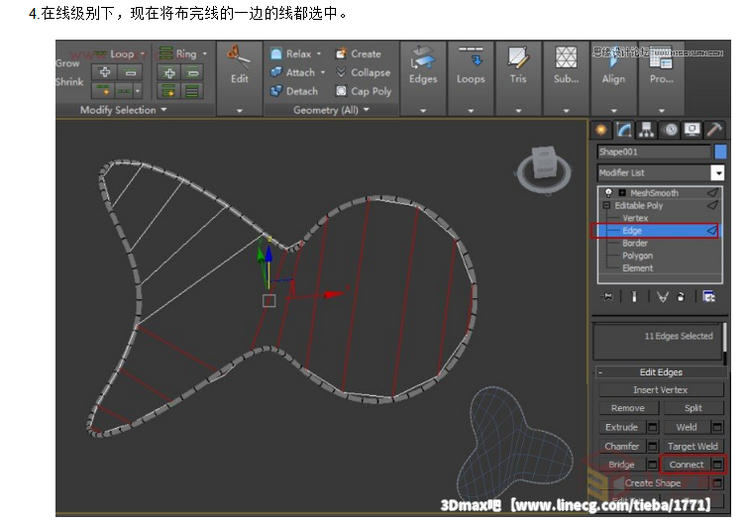Click the Insert Vertex button
Screen dimensions: 750x524
[660, 390]
